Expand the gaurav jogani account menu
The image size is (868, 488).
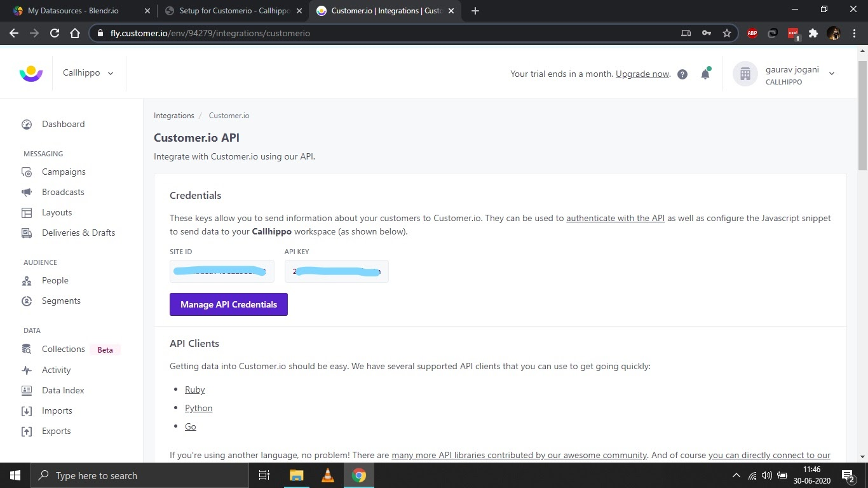point(831,74)
